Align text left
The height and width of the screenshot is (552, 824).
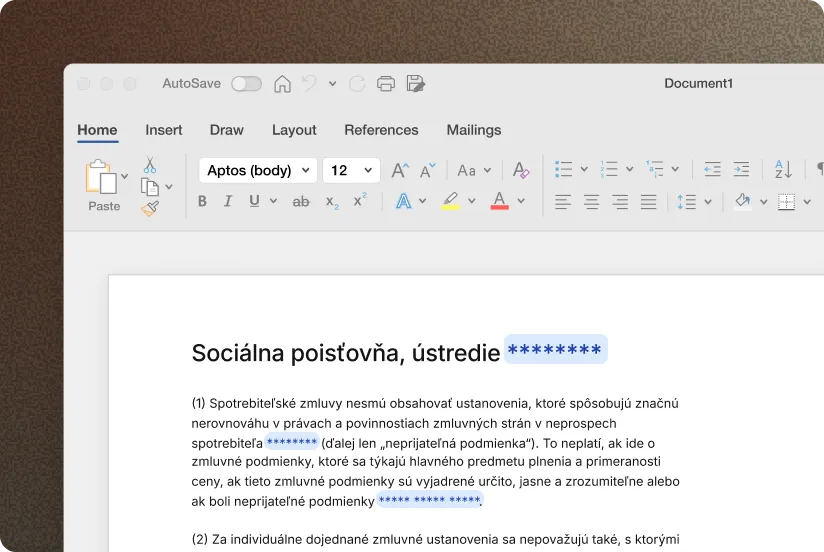[563, 202]
